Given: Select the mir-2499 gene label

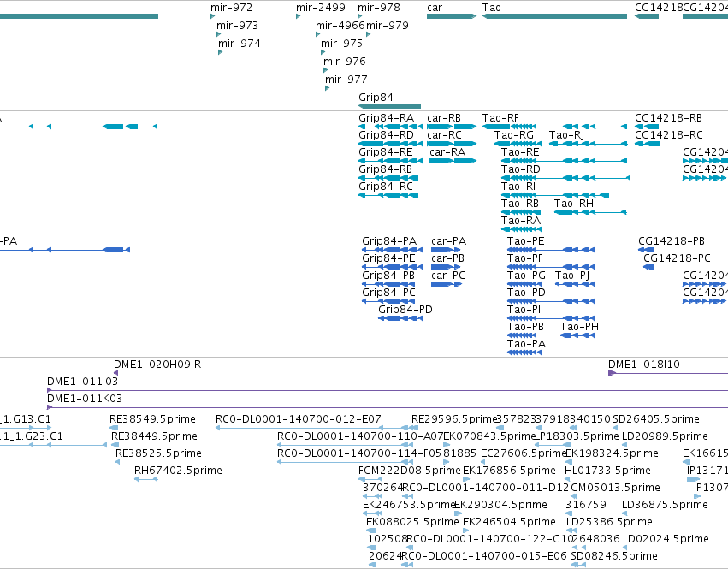Looking at the screenshot, I should (321, 8).
